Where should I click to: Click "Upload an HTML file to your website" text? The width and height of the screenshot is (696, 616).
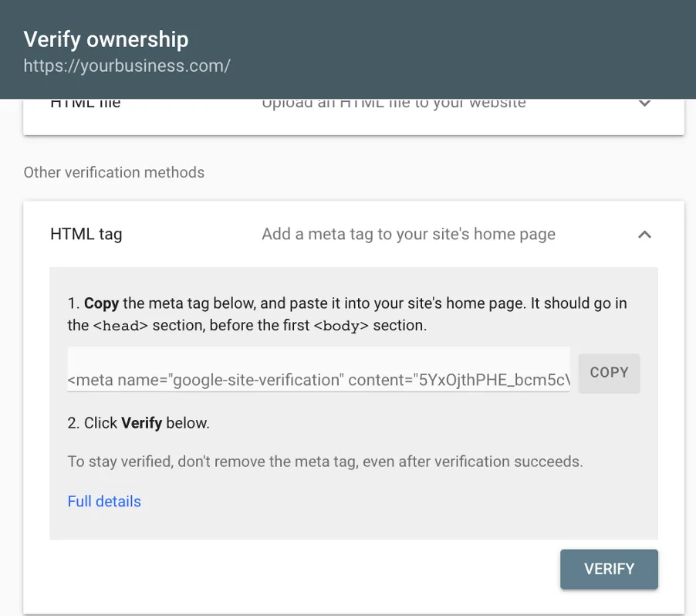point(394,103)
